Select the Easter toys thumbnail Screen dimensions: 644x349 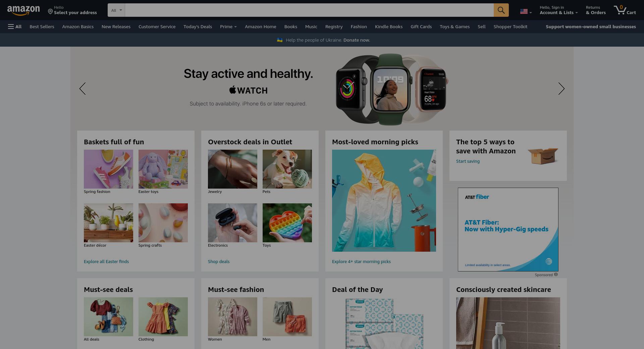163,169
